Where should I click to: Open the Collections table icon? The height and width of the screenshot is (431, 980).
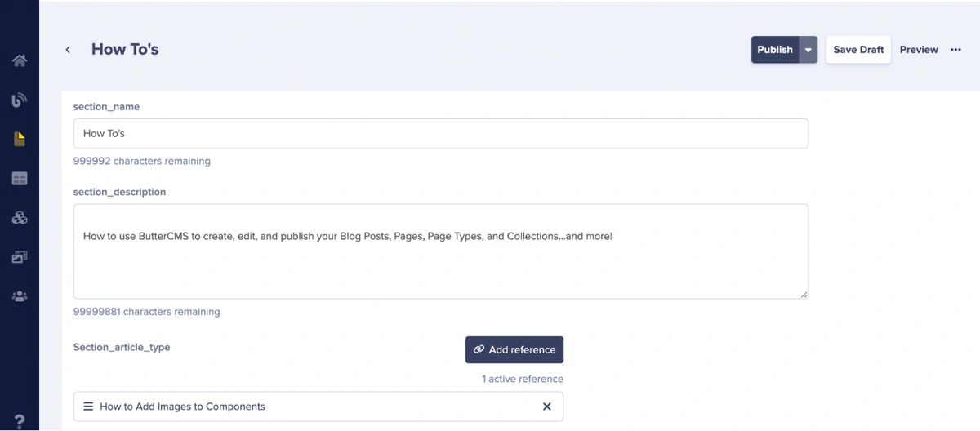[20, 179]
